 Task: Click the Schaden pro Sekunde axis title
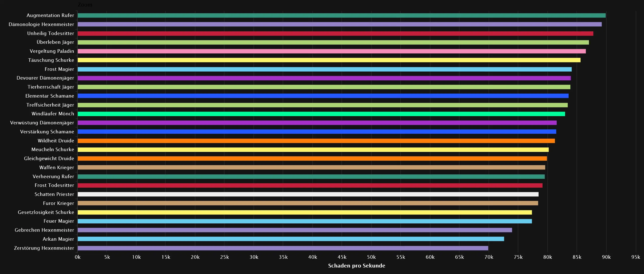pos(357,265)
